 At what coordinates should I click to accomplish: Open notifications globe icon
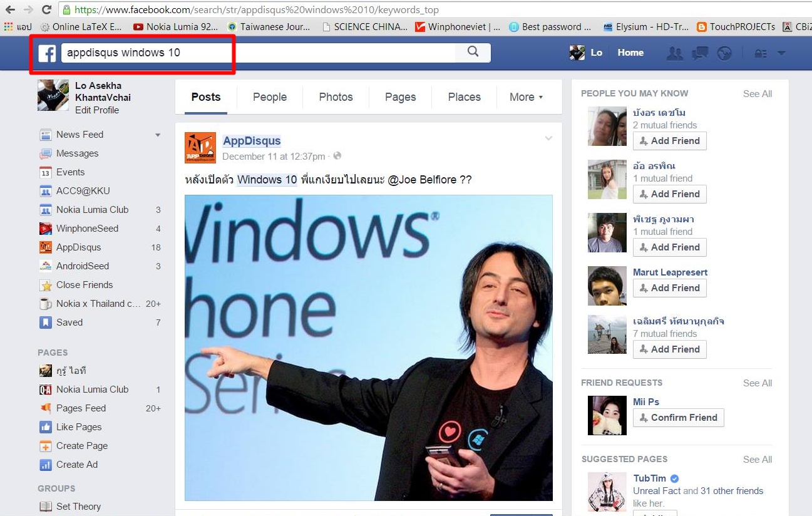click(x=724, y=53)
